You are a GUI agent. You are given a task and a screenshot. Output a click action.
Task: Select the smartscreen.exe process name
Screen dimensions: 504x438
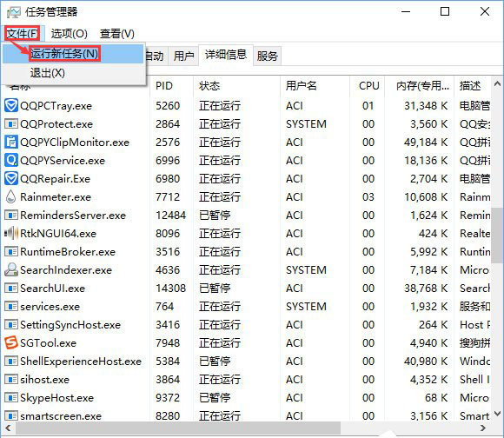61,416
